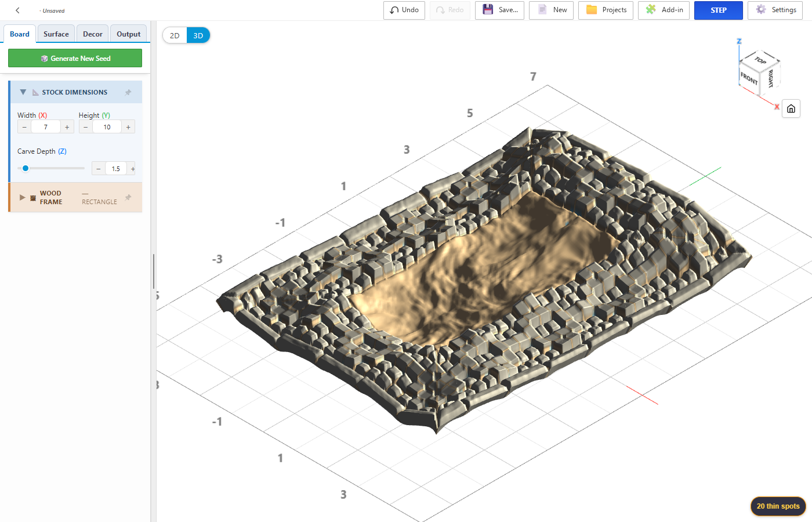Click the Carve Depth input field
Viewport: 812px width, 522px height.
pos(116,169)
